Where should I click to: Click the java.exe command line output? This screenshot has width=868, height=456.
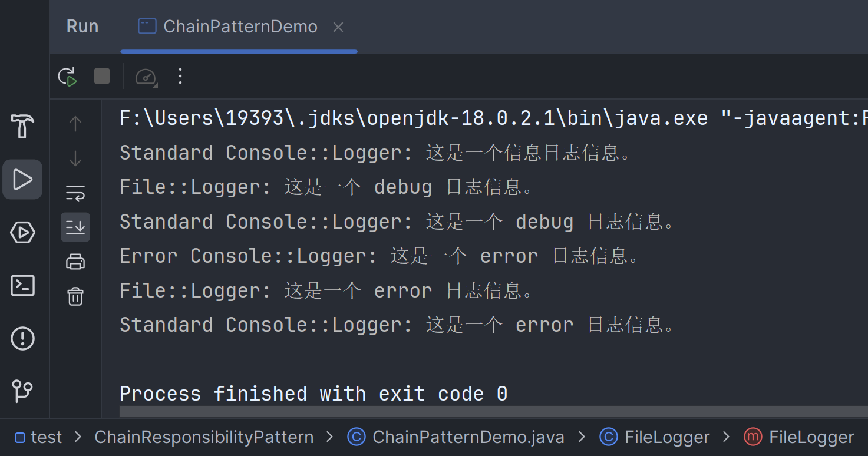493,118
